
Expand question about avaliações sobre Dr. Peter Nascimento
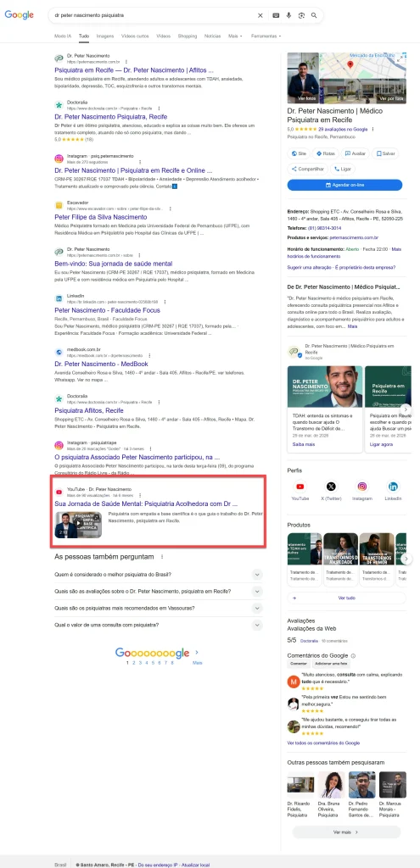point(159,591)
